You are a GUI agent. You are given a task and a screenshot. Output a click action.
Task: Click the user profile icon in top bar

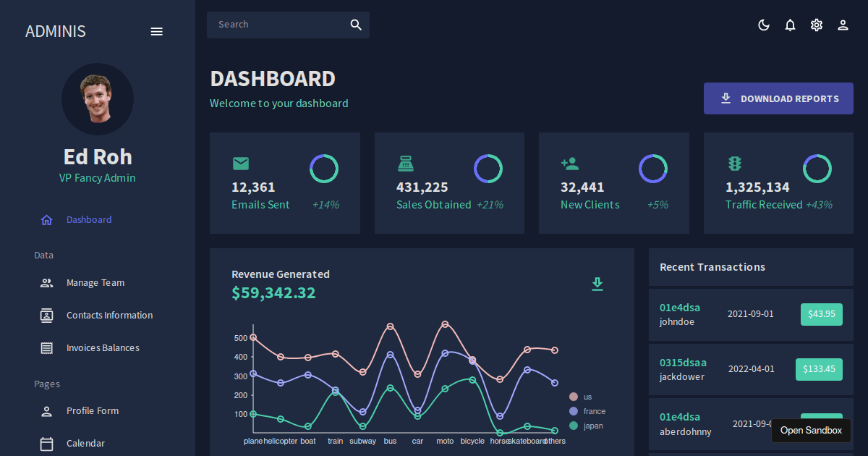click(x=843, y=25)
